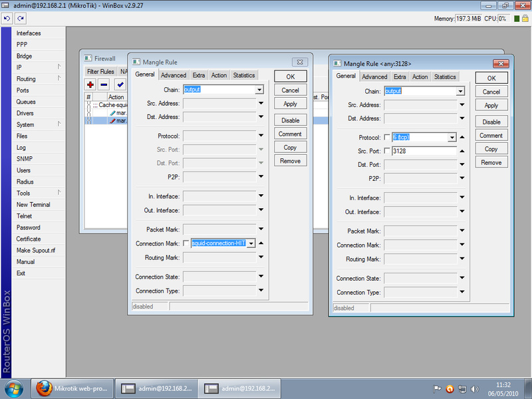Click the minus remove-rule icon in Firewall
This screenshot has width=532, height=399.
[x=104, y=84]
